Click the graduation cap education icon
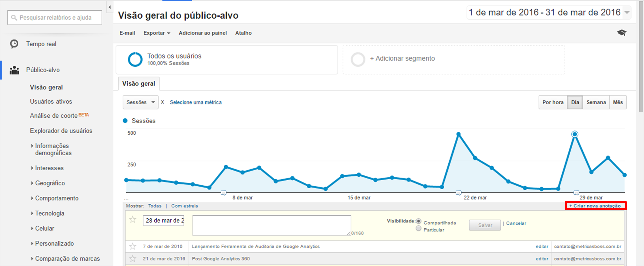 621,33
